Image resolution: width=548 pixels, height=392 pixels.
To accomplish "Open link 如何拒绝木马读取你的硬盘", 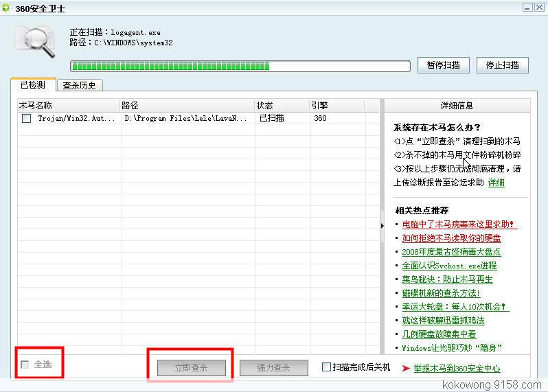I will [x=451, y=238].
